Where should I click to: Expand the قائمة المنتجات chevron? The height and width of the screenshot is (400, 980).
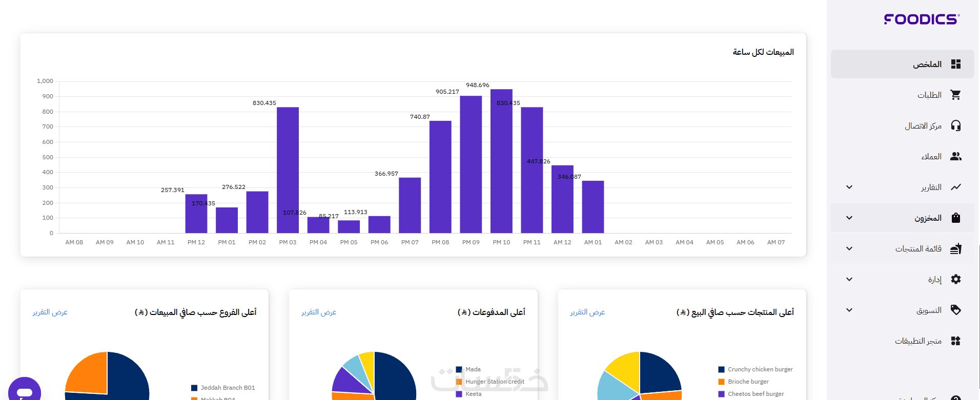click(849, 248)
